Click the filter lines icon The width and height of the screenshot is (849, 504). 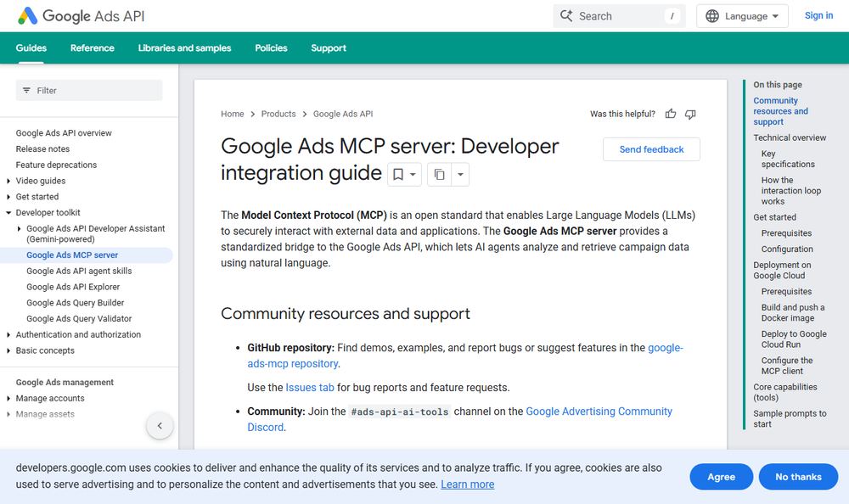coord(26,91)
